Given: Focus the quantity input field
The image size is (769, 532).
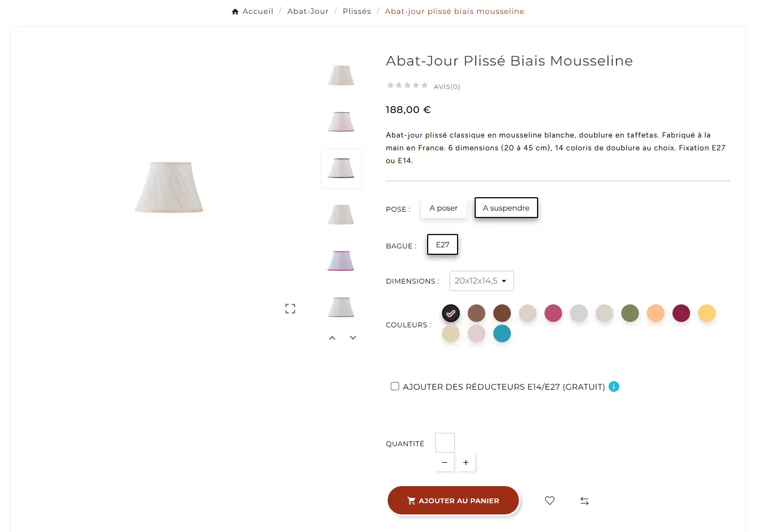Looking at the screenshot, I should point(445,442).
